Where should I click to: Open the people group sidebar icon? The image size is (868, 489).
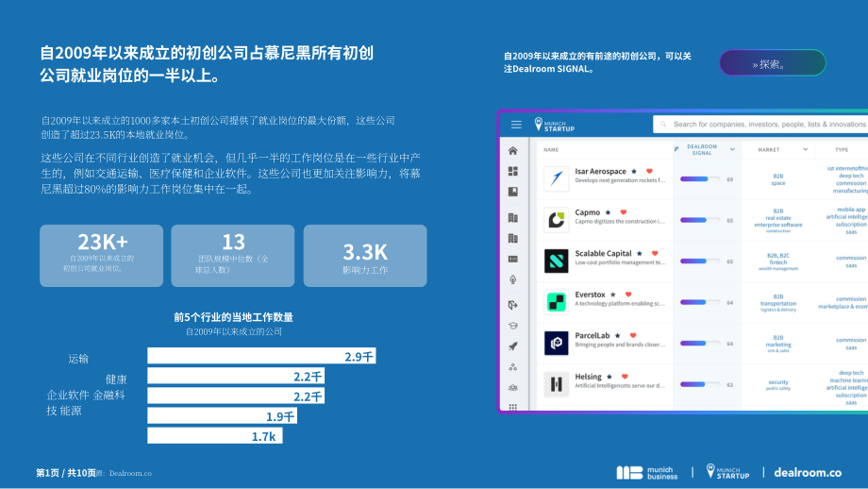(513, 388)
